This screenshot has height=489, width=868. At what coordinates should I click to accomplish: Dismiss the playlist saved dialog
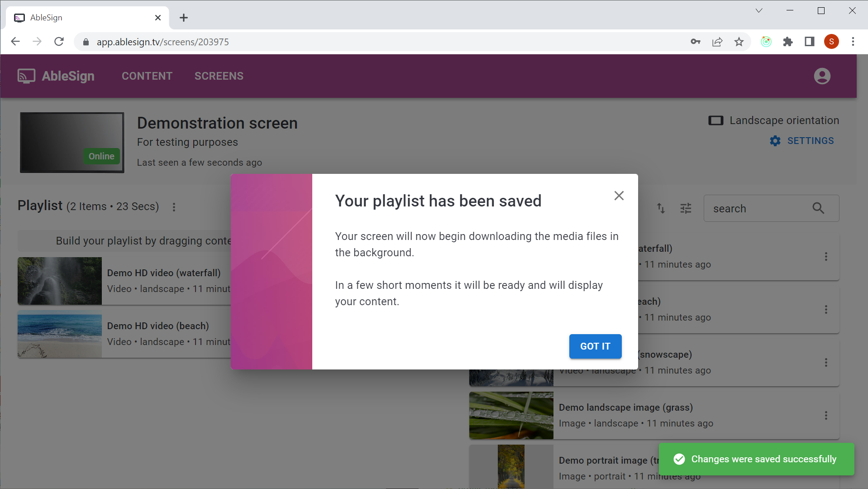coord(619,196)
